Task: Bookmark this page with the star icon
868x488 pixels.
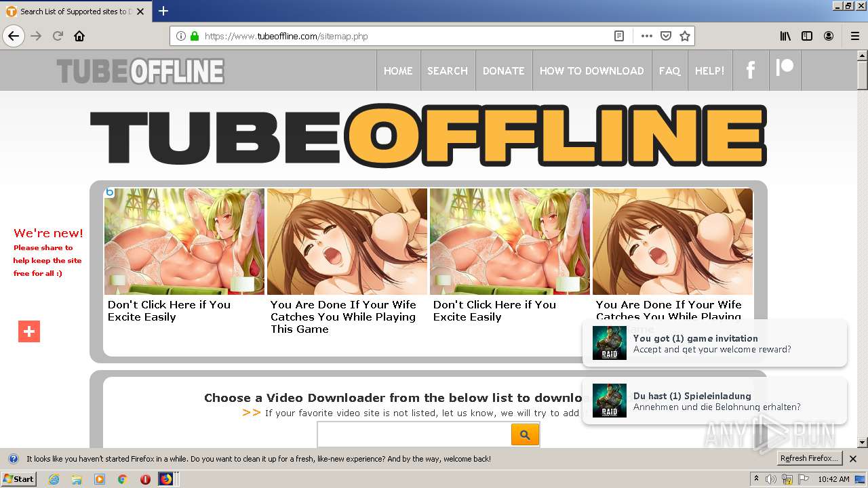Action: pos(685,36)
